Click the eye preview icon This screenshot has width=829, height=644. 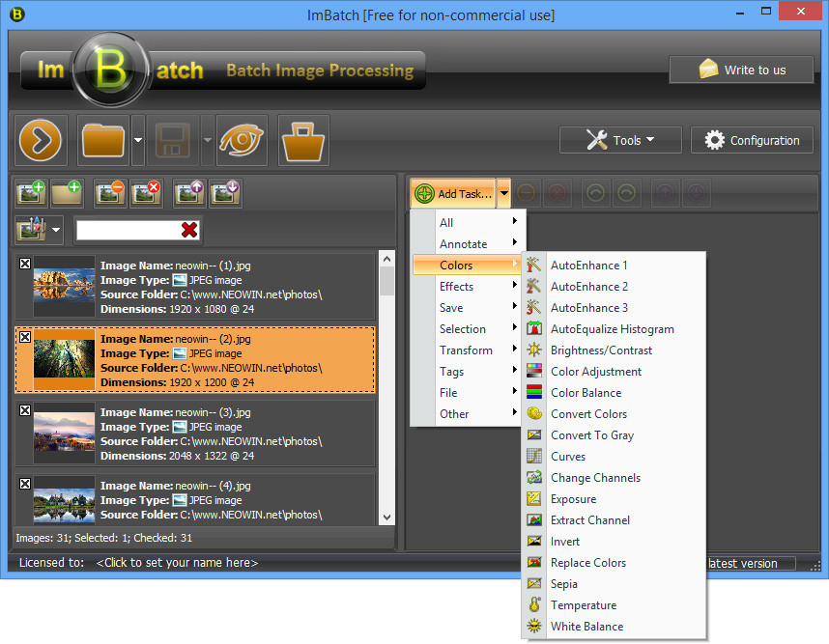tap(242, 140)
